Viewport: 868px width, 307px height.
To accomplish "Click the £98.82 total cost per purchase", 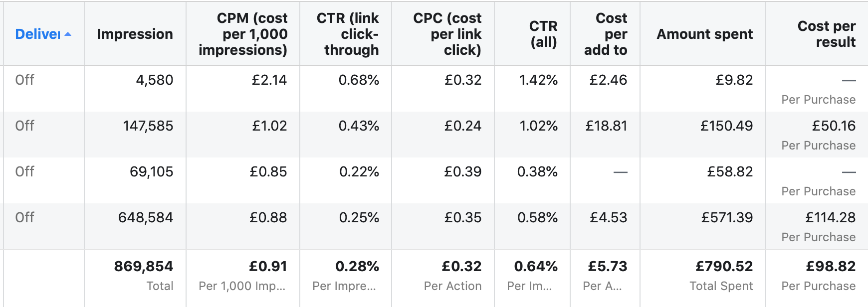I will [831, 266].
